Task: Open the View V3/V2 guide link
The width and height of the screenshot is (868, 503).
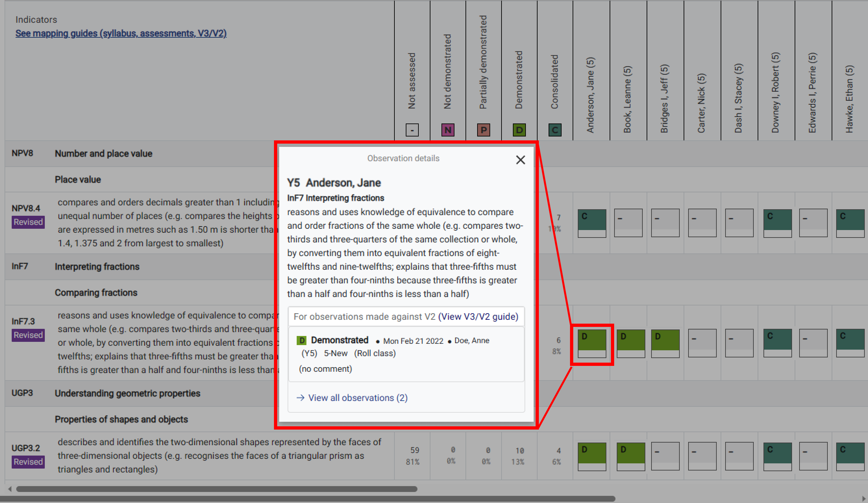Action: (478, 316)
